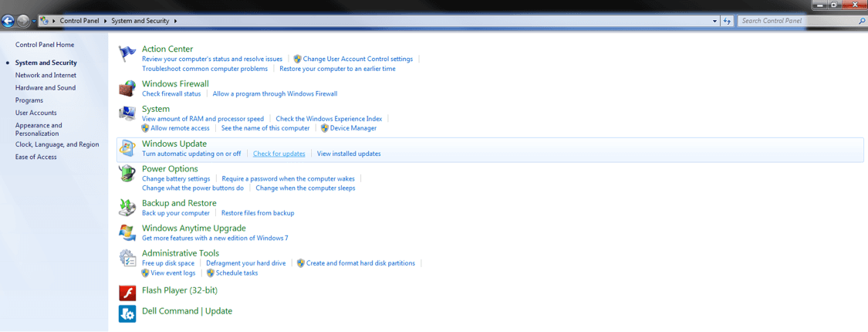Click the shield icon beside View event logs
This screenshot has height=332, width=868.
[146, 273]
